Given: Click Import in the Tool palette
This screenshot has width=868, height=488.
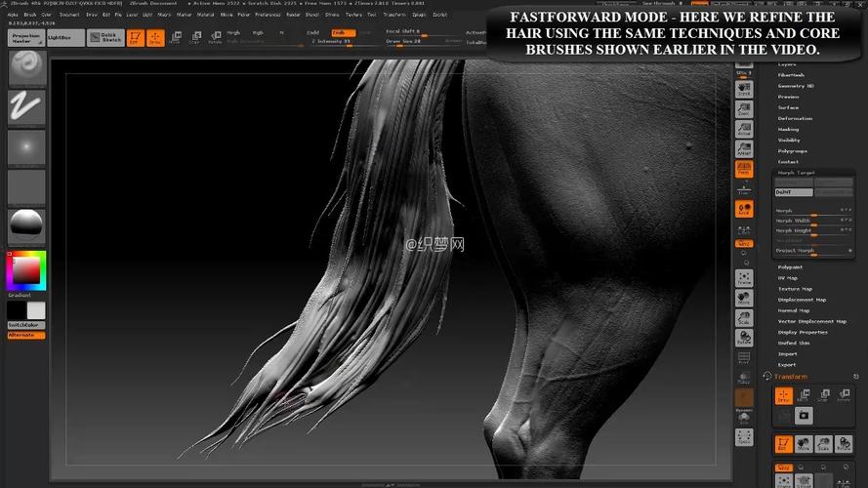Looking at the screenshot, I should tap(787, 354).
